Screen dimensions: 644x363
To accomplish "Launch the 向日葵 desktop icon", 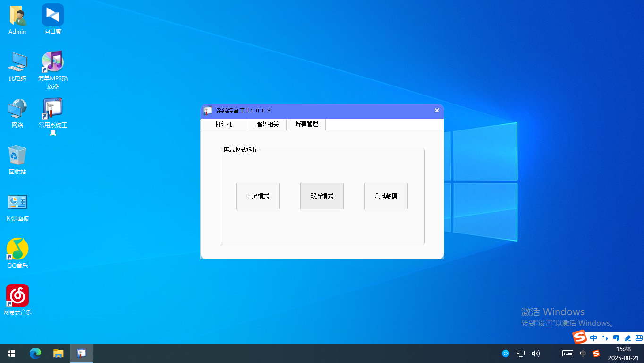I will click(53, 20).
